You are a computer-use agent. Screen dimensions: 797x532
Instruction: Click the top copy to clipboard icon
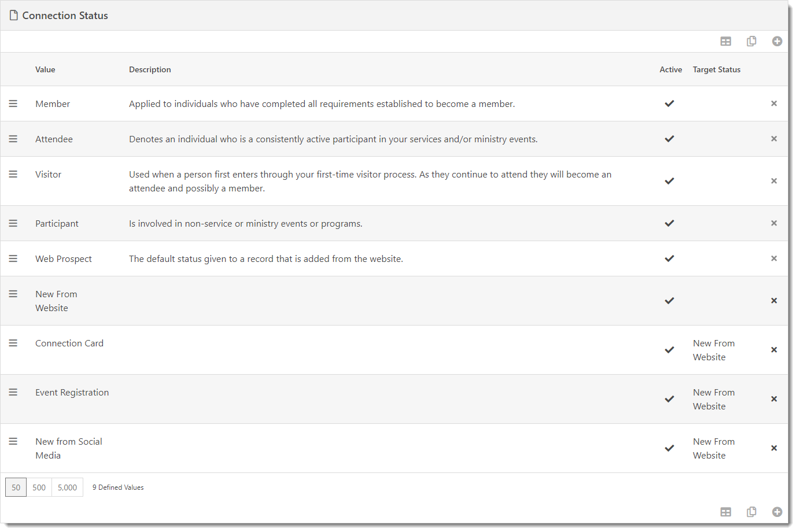pos(751,41)
